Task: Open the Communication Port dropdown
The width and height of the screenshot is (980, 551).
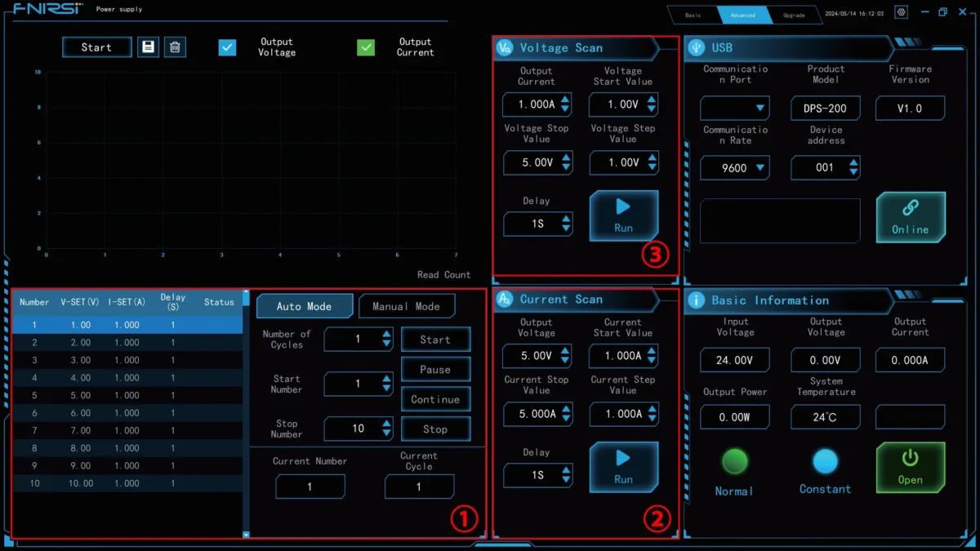Action: [734, 108]
